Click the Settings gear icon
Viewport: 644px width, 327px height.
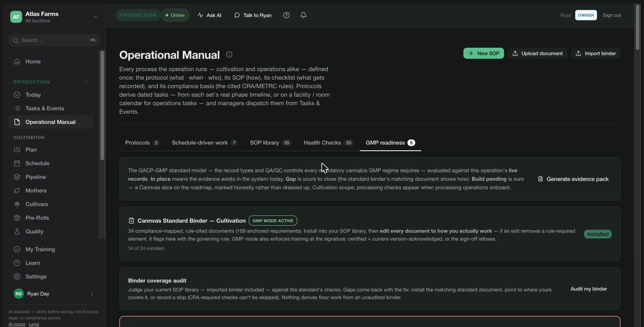tap(17, 277)
